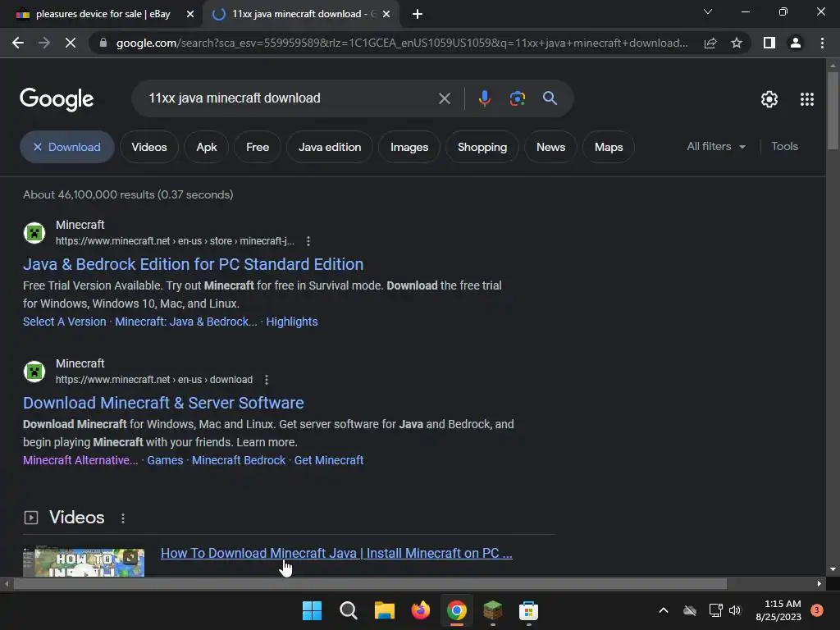Share this page from address bar
Screen dimensions: 840x630
pyautogui.click(x=710, y=43)
